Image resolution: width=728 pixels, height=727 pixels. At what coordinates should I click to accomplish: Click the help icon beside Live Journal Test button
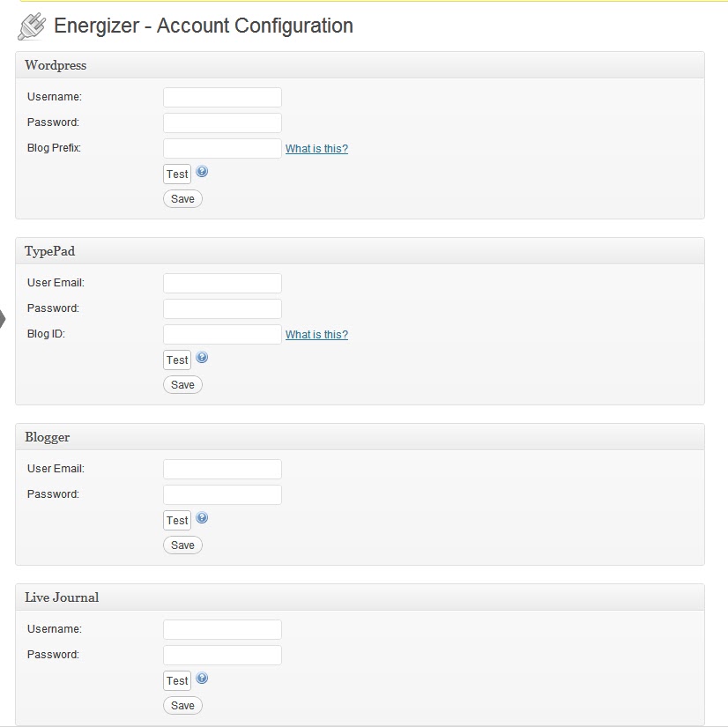pos(202,679)
